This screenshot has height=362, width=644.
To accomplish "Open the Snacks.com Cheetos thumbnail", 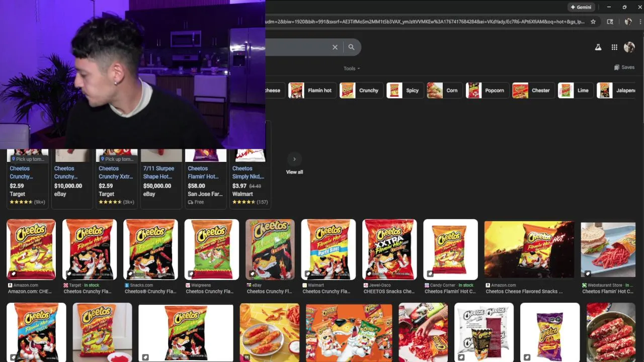I will (x=150, y=249).
